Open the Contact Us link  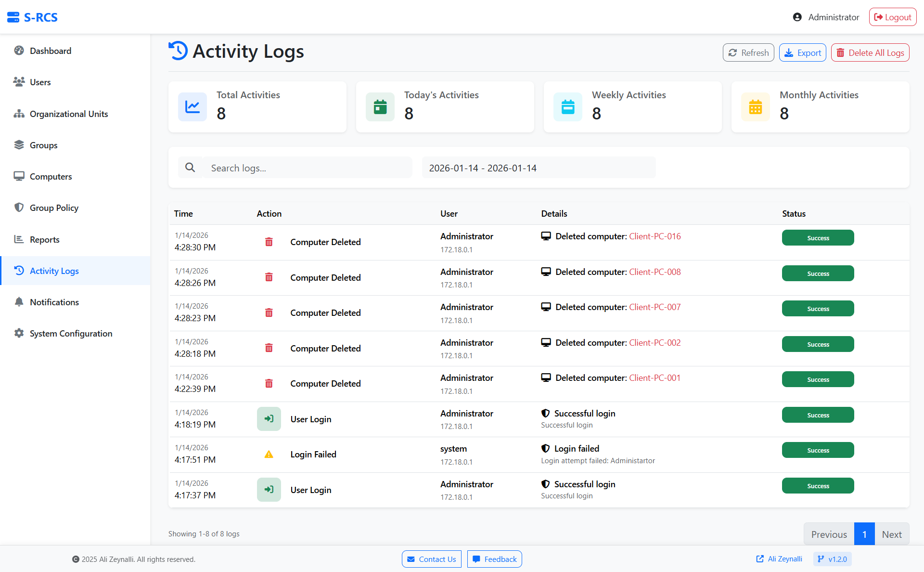[431, 559]
